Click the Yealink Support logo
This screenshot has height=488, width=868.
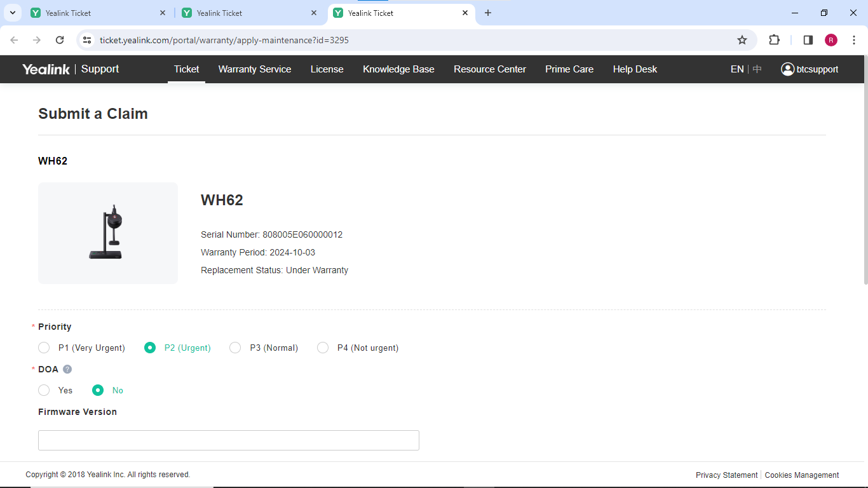pyautogui.click(x=71, y=69)
